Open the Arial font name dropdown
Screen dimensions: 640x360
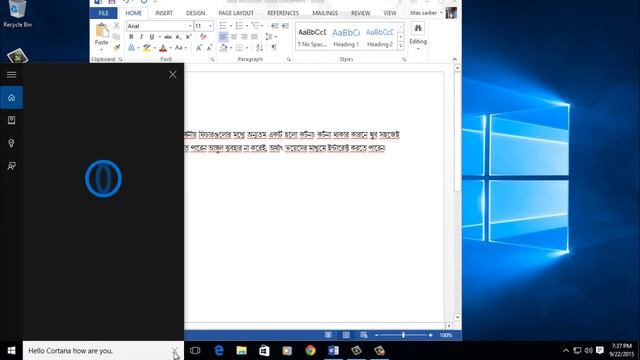(x=190, y=26)
